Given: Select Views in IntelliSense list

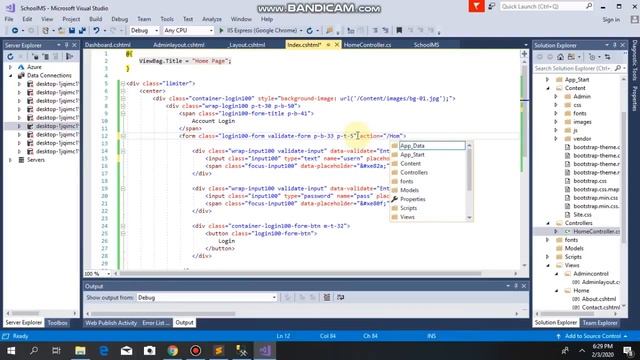Looking at the screenshot, I should pyautogui.click(x=407, y=217).
